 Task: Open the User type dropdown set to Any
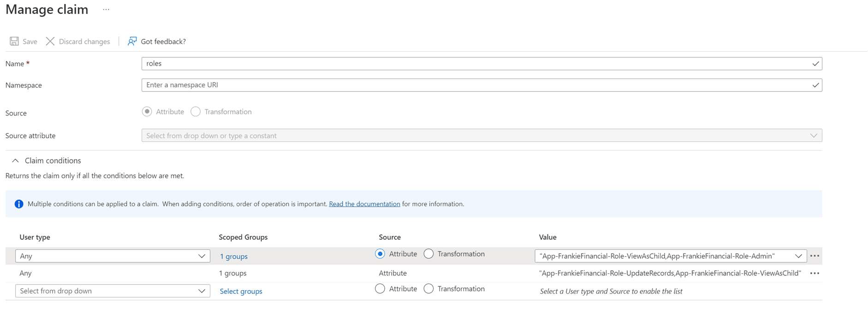point(113,256)
